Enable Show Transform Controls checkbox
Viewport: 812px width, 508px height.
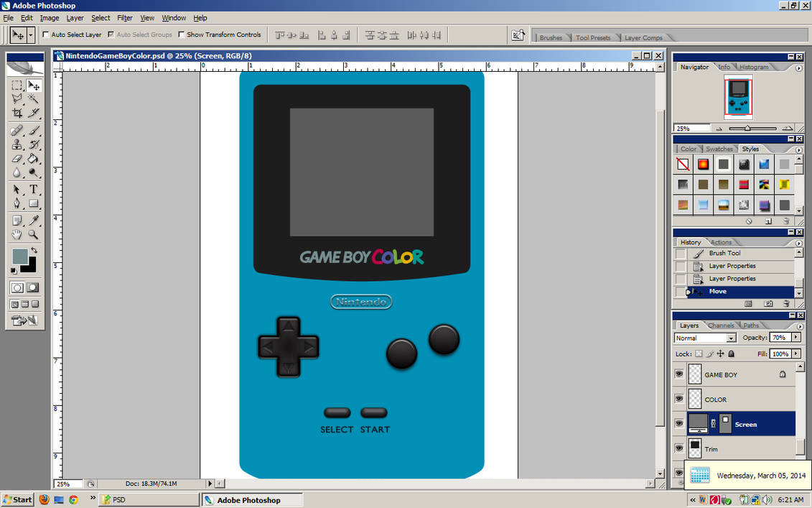[181, 34]
